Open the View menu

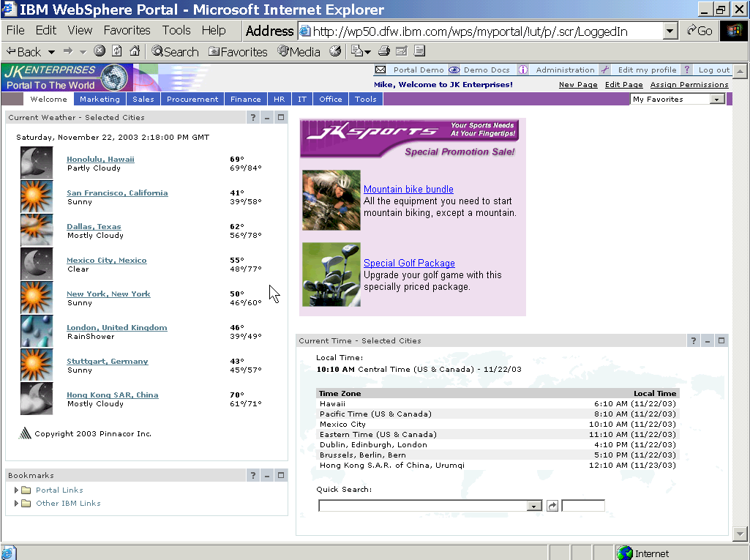(80, 30)
